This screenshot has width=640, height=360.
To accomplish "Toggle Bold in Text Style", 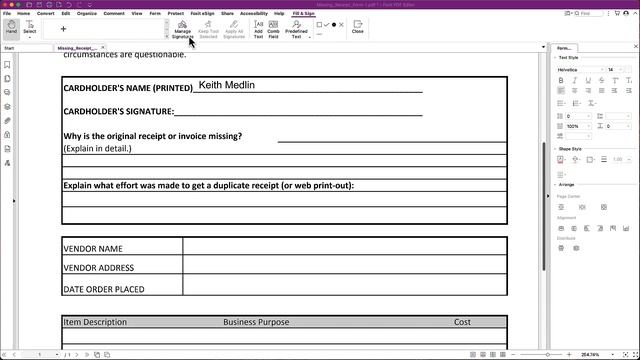I will click(561, 80).
